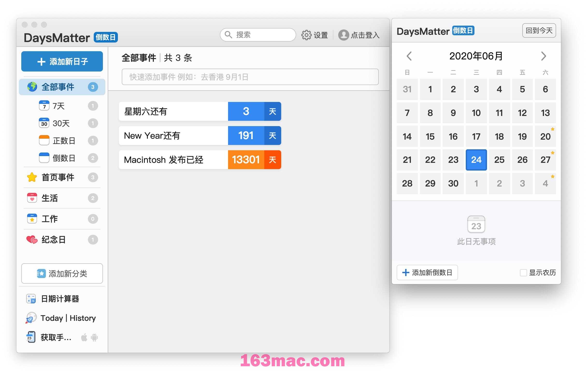Click the 添加新分类 button
The image size is (588, 373).
click(x=62, y=273)
